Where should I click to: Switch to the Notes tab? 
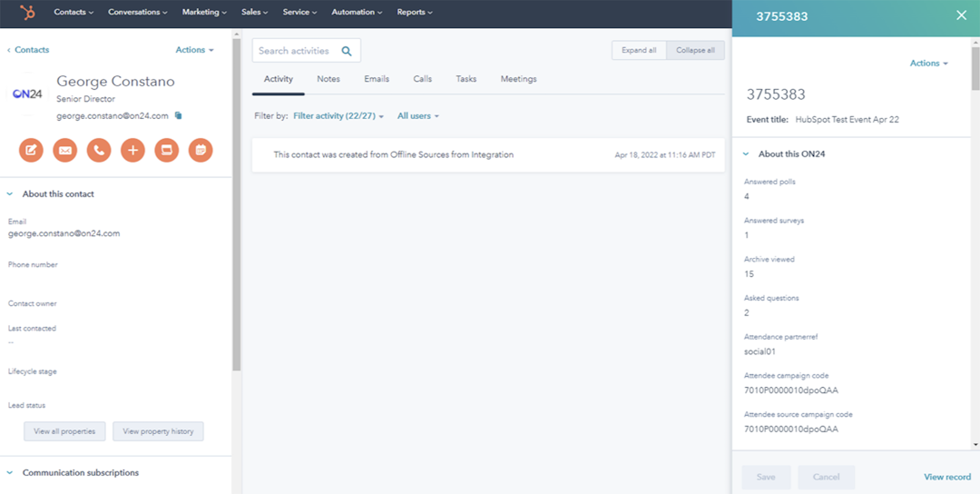(x=328, y=79)
